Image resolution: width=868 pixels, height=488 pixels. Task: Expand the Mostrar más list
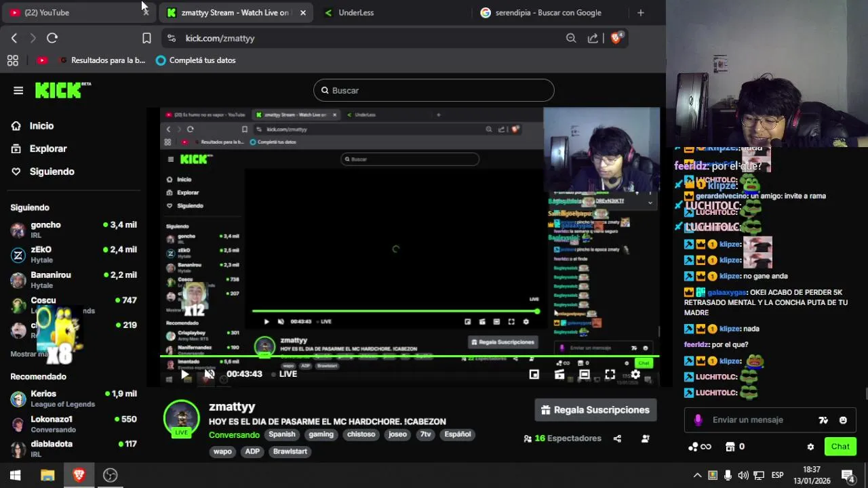(x=30, y=354)
